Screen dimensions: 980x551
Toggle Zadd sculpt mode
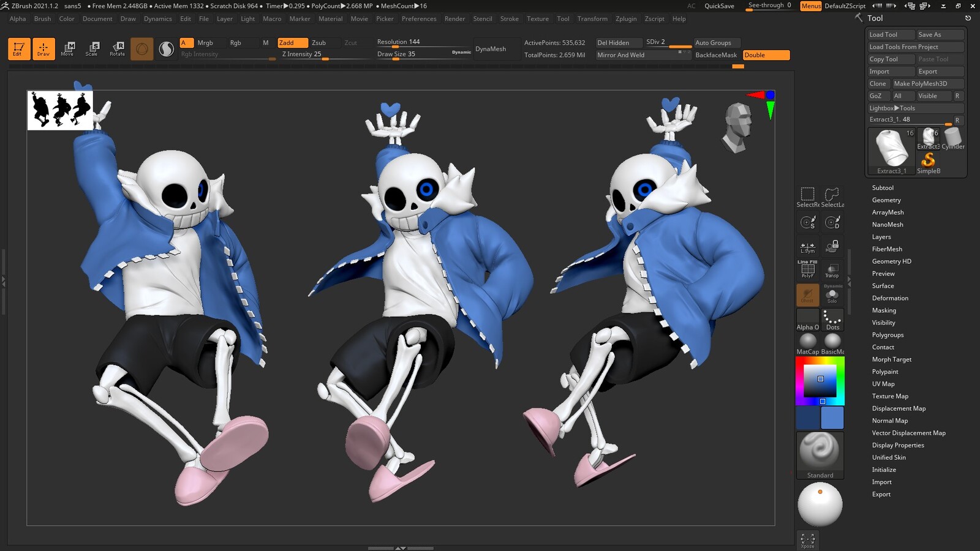click(x=293, y=43)
